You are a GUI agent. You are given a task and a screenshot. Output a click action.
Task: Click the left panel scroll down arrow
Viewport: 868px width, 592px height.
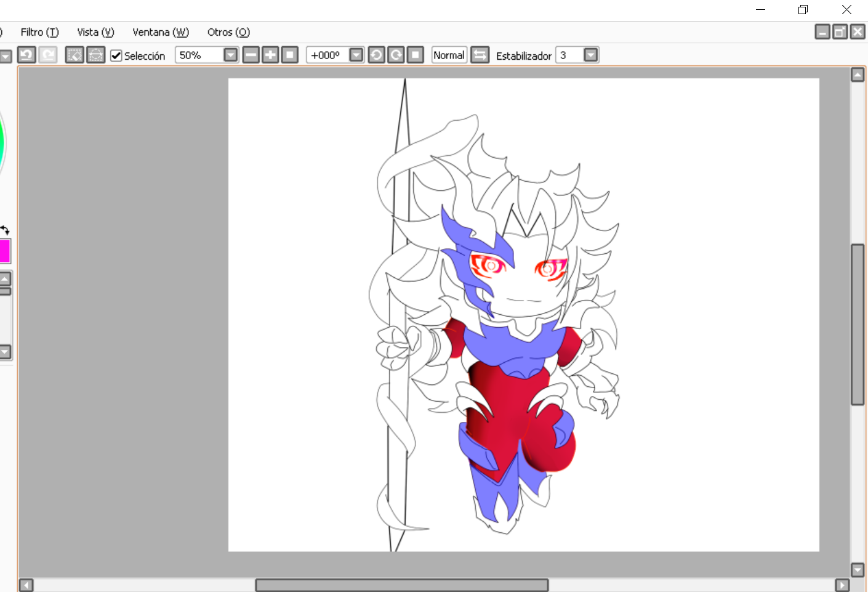[5, 352]
